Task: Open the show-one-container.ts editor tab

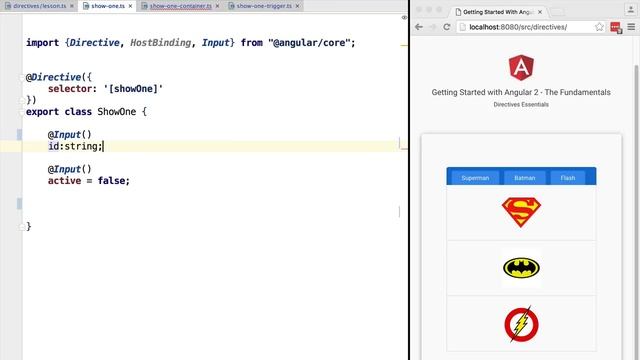Action: pyautogui.click(x=180, y=6)
